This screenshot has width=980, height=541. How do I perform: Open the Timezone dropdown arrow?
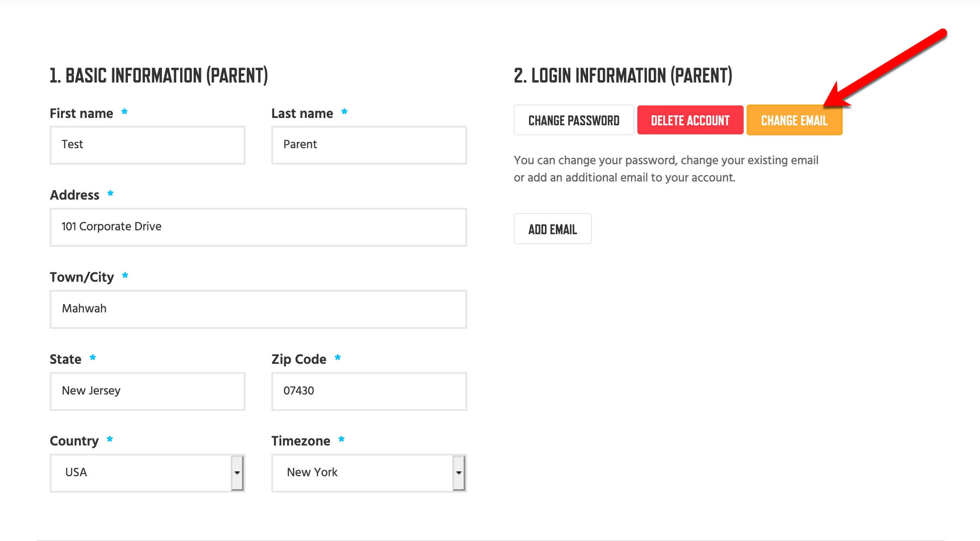pyautogui.click(x=458, y=473)
